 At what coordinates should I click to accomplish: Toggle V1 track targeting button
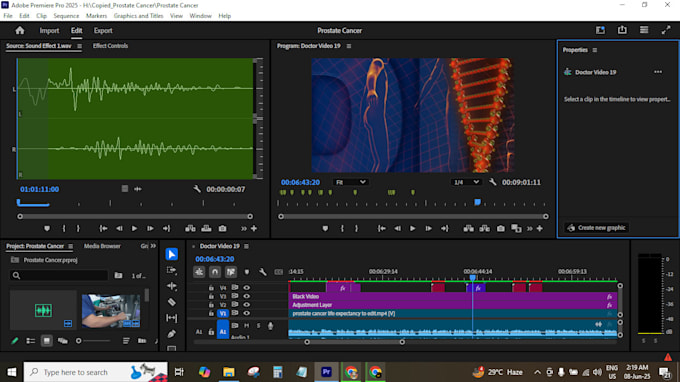click(x=223, y=313)
